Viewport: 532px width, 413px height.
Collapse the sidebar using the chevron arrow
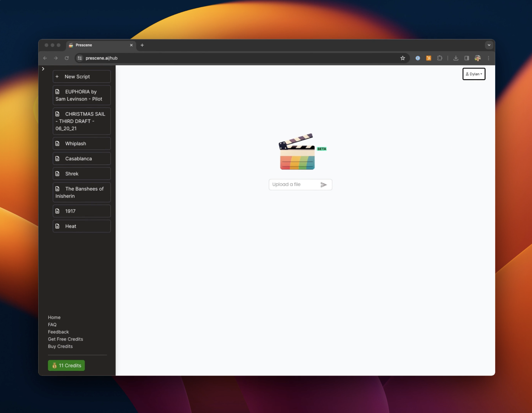[43, 69]
